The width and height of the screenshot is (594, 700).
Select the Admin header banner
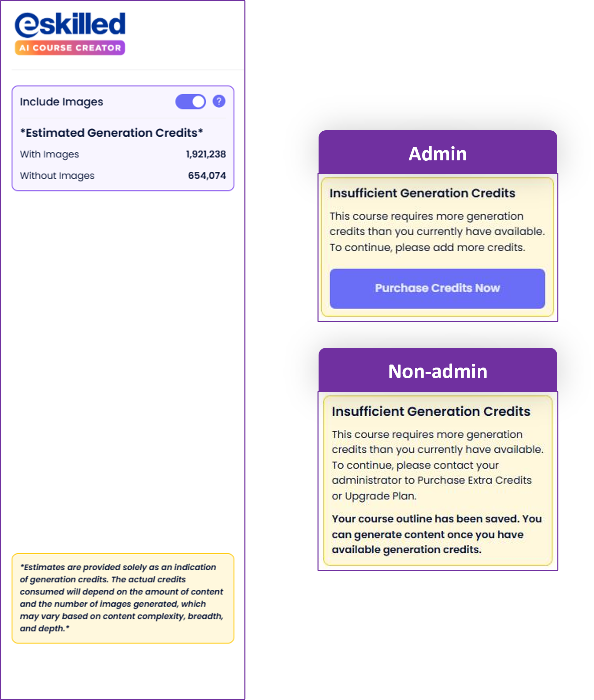click(438, 153)
